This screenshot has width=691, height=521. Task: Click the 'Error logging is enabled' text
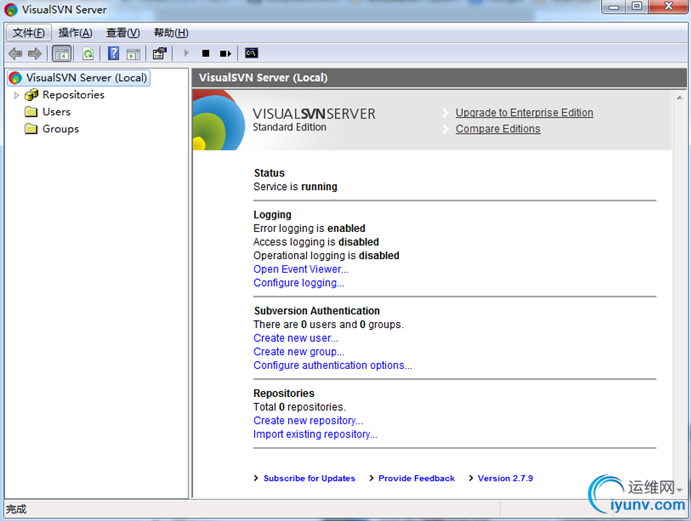pos(309,228)
